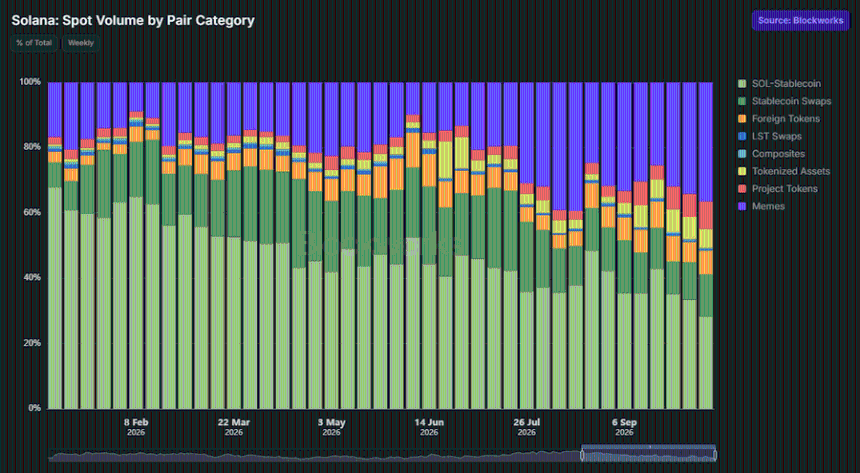Click the 3 May 2026 axis label

coord(331,427)
